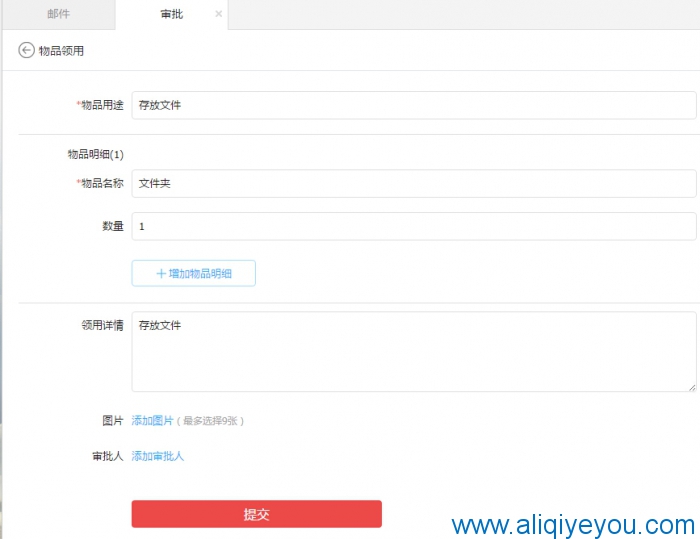
Task: Switch to the 邮件 tab
Action: point(58,14)
